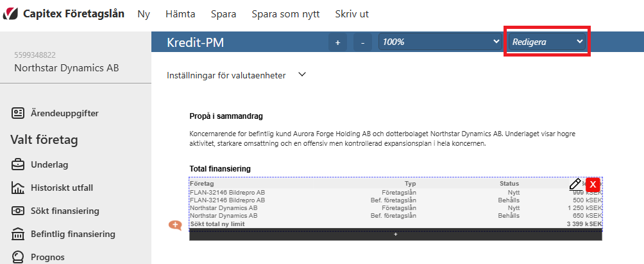Open Befintlig finansiering bank icon

tap(18, 234)
